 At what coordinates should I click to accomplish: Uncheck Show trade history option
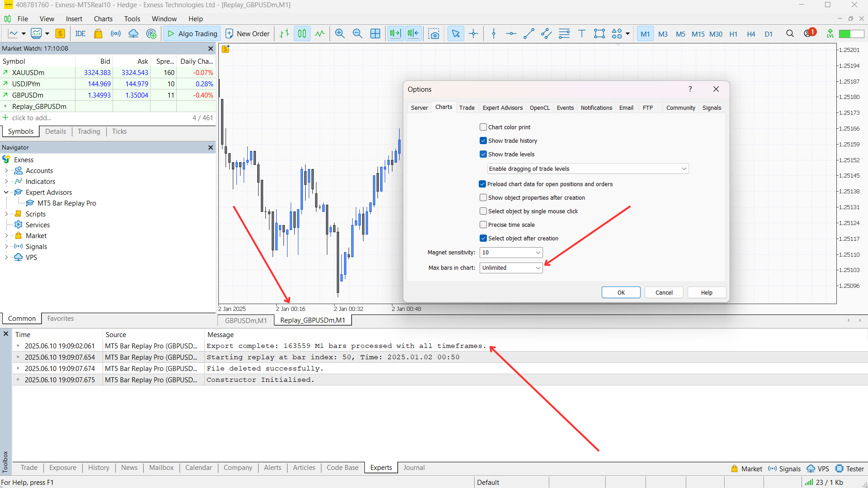pyautogui.click(x=483, y=141)
